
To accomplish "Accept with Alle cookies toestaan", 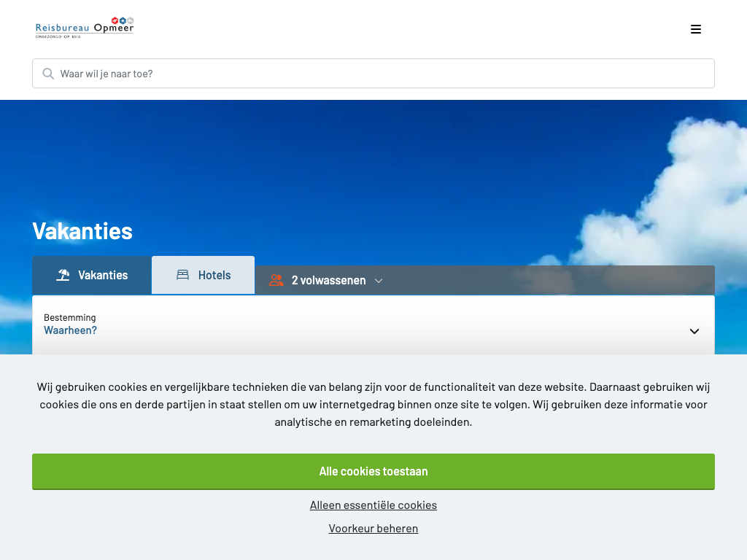I will (x=373, y=472).
